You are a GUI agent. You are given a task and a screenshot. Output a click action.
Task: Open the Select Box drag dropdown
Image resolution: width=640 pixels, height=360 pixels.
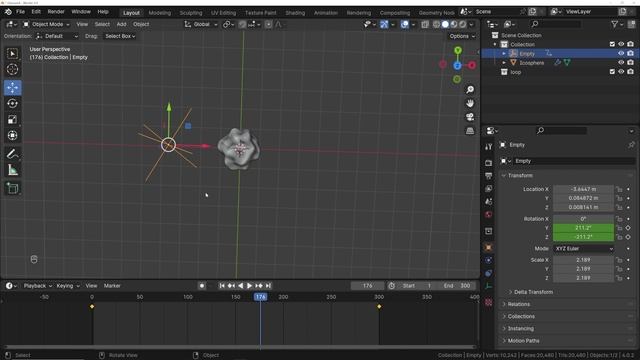point(120,36)
